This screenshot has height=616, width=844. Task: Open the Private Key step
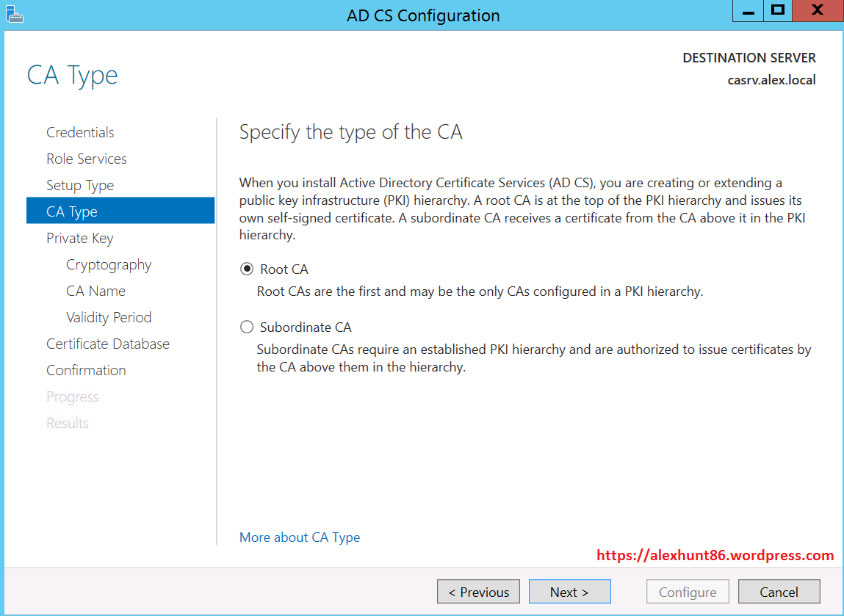(x=80, y=238)
